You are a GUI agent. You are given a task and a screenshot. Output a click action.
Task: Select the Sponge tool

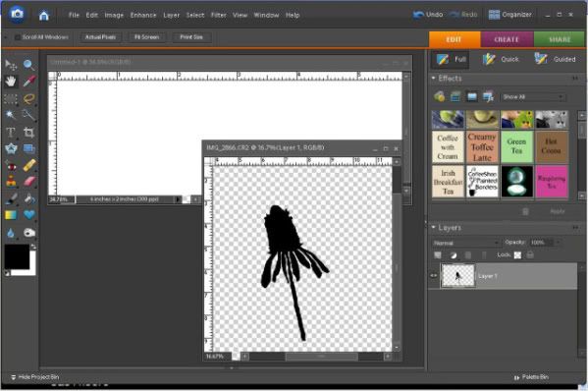tap(28, 233)
